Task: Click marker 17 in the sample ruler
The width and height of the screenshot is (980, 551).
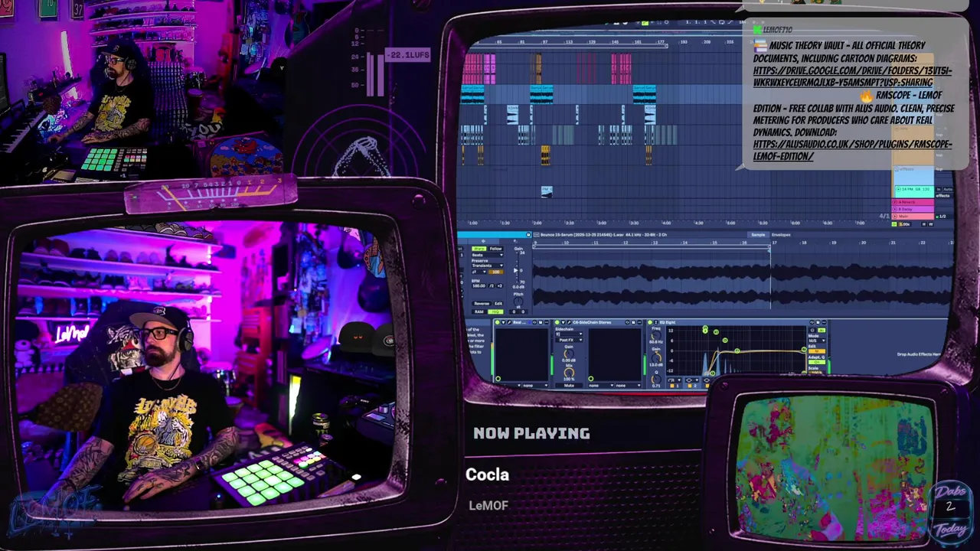Action: (x=775, y=243)
